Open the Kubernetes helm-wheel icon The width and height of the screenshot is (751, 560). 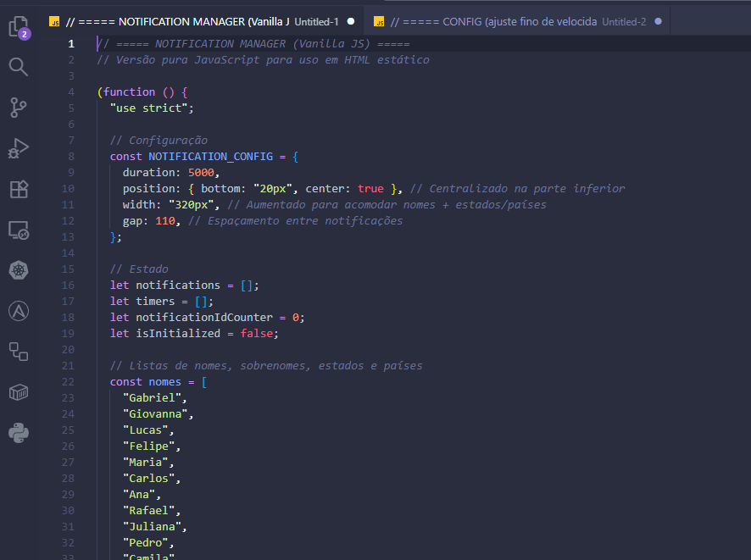19,270
